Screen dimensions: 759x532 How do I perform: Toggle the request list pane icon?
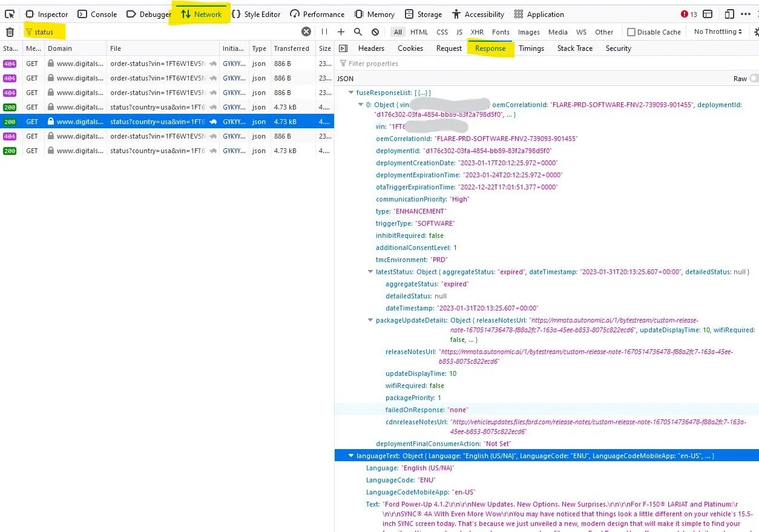[343, 48]
